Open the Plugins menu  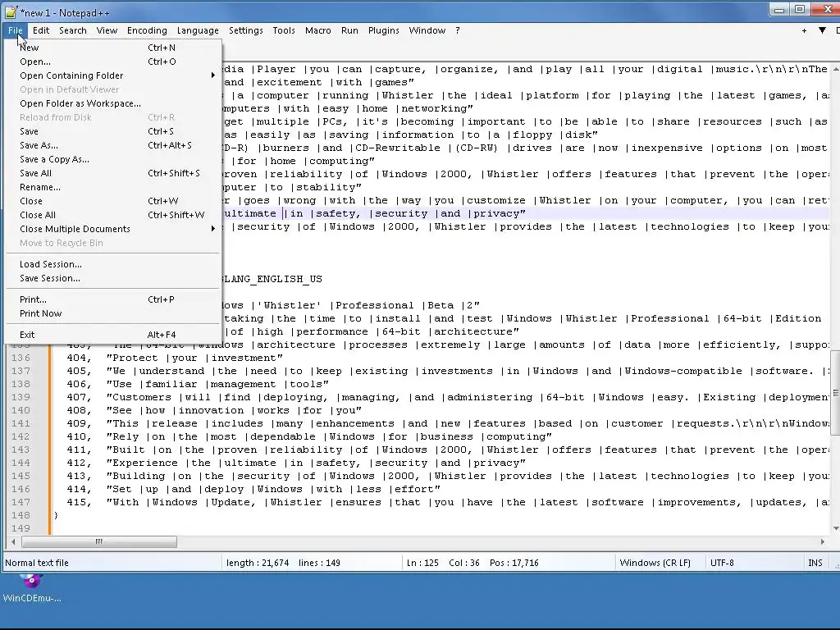384,30
